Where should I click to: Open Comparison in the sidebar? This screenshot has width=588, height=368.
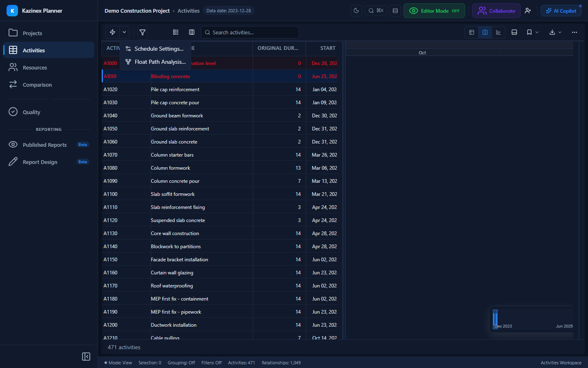tap(49, 85)
